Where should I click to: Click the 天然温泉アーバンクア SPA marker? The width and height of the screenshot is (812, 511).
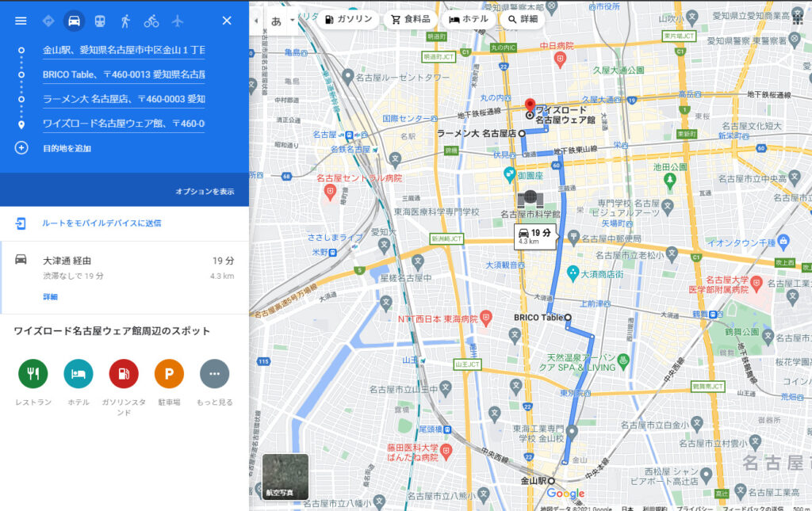623,361
